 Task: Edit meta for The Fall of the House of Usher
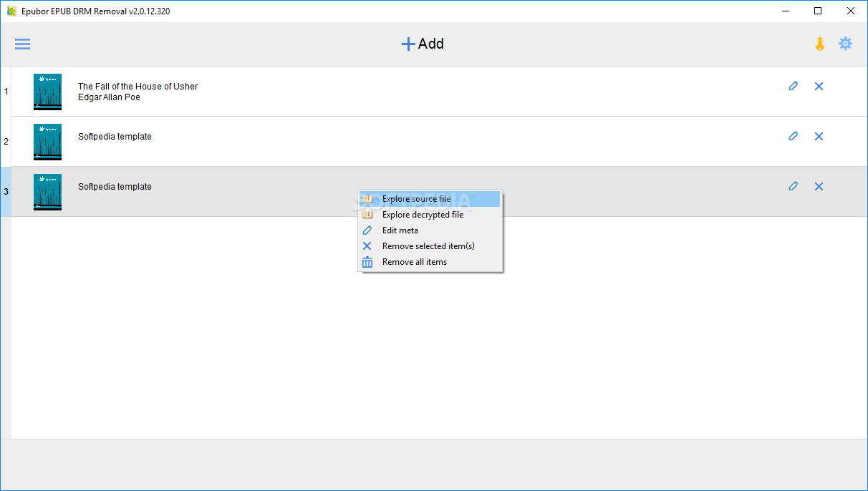[x=793, y=86]
